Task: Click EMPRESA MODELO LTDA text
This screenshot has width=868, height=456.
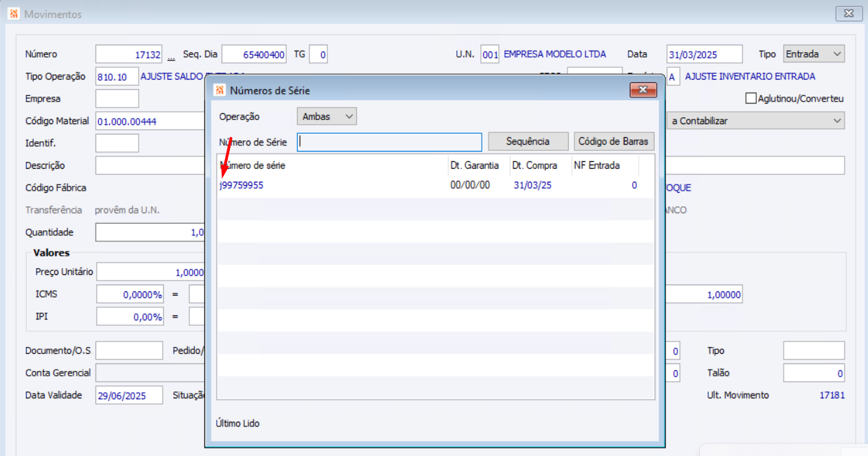Action: point(554,54)
